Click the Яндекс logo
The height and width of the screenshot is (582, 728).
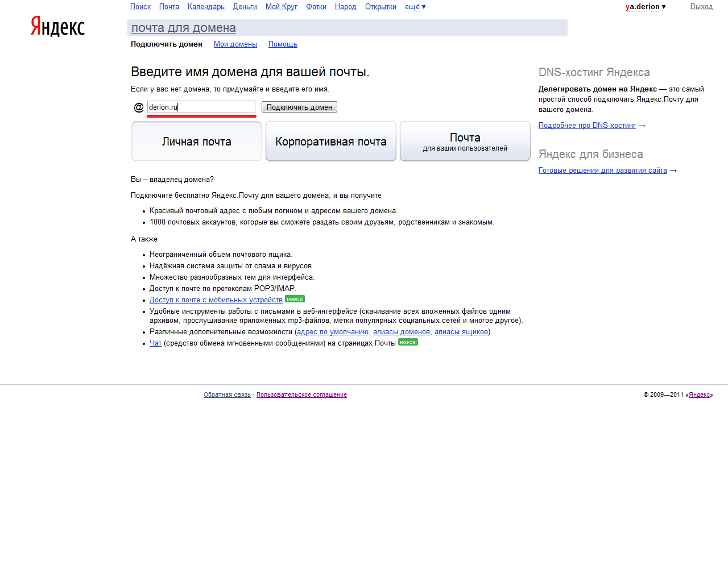tap(57, 27)
